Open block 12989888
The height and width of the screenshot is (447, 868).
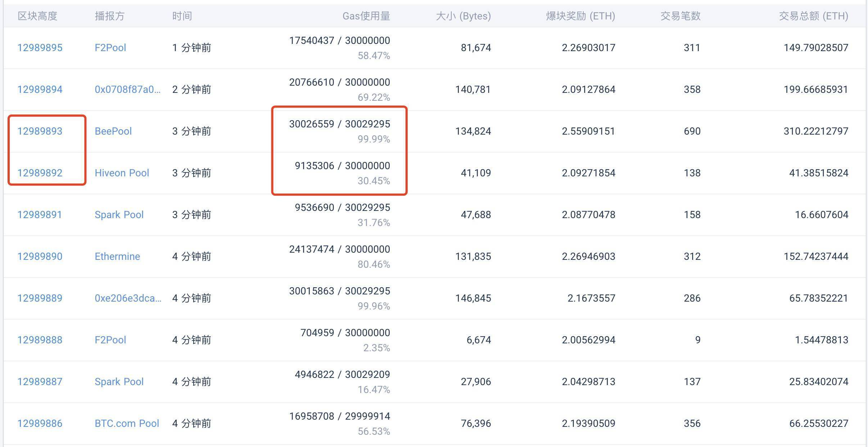(x=40, y=340)
